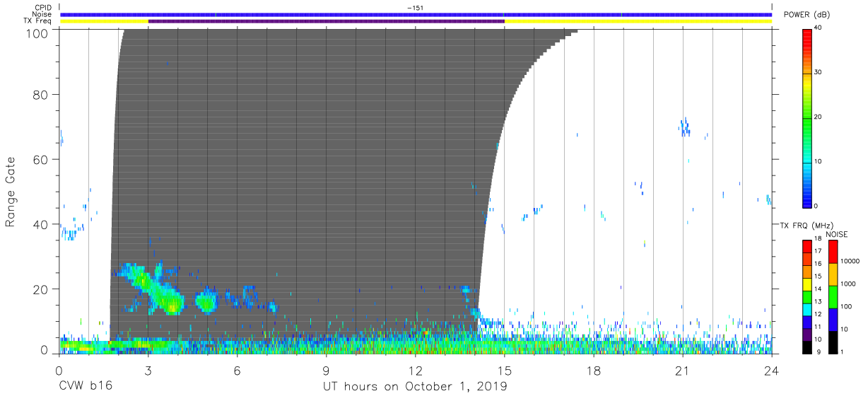Click the 24 tick on UT hours axis
This screenshot has width=868, height=401.
pyautogui.click(x=771, y=371)
